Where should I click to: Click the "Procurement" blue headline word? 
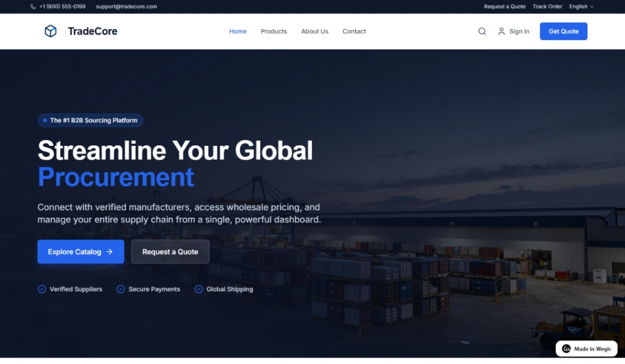coord(116,177)
